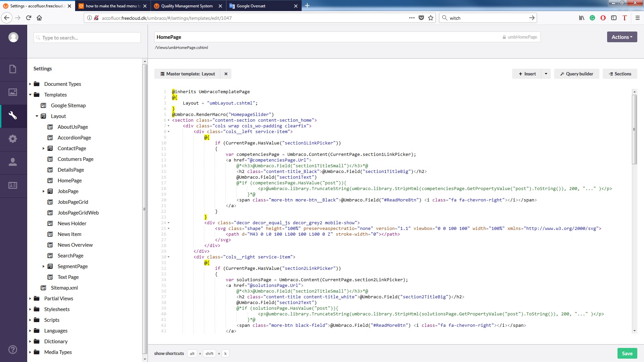The width and height of the screenshot is (644, 362).
Task: Open the Actions dropdown menu
Action: point(622,37)
